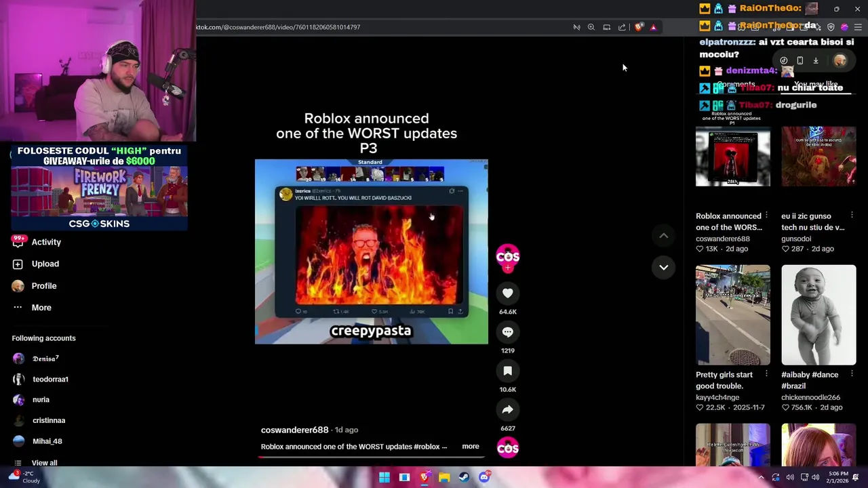
Task: Open Steam from the taskbar
Action: (464, 477)
